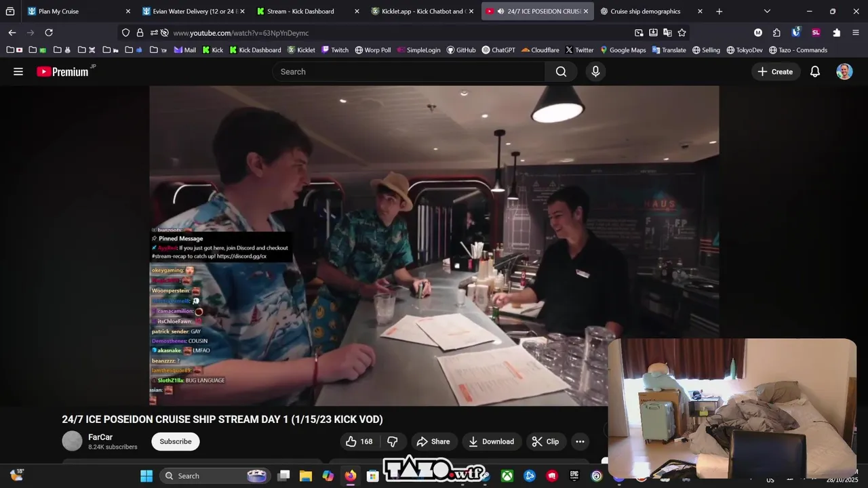Open the Cloudflare bookmark
The image size is (868, 488).
coord(540,49)
